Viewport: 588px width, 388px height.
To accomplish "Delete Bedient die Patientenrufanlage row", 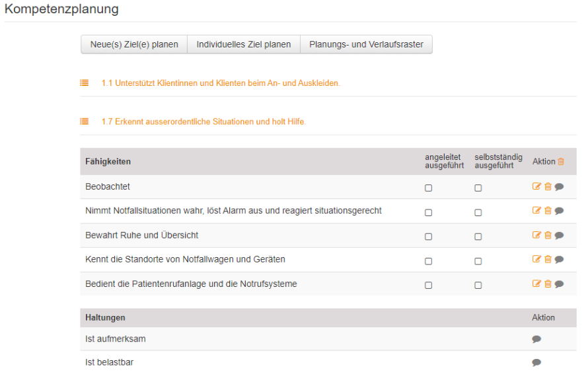I will 548,284.
